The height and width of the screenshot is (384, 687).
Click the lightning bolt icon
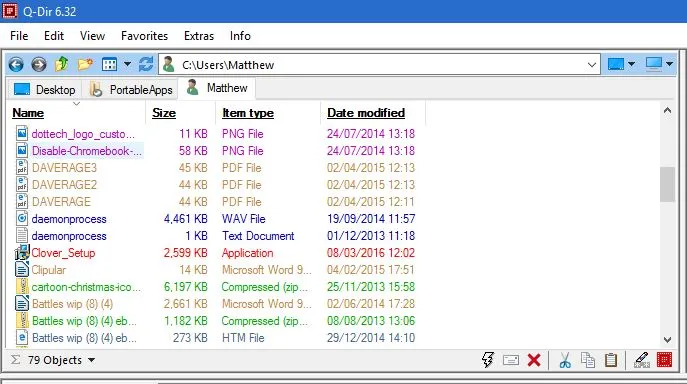coord(488,360)
